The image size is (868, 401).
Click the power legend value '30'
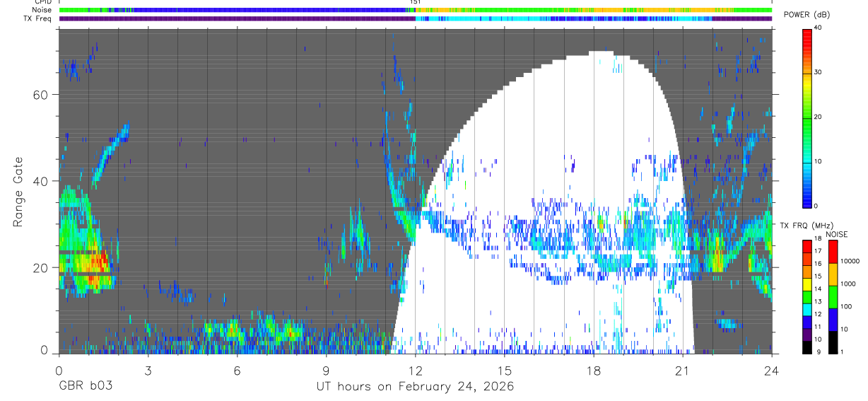coord(819,72)
